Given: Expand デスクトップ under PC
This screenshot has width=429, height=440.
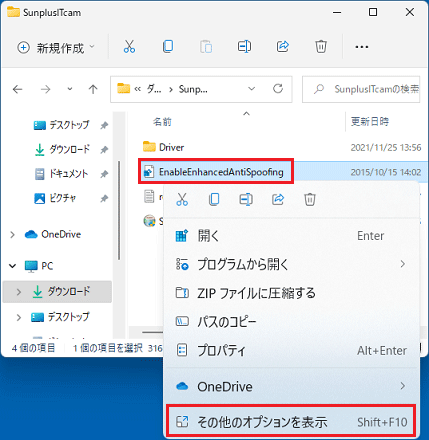Looking at the screenshot, I should 19,317.
